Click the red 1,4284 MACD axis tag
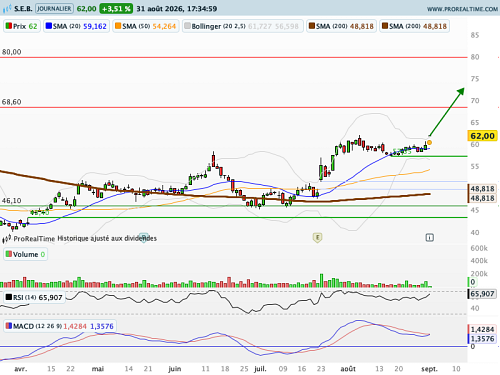 (482, 329)
